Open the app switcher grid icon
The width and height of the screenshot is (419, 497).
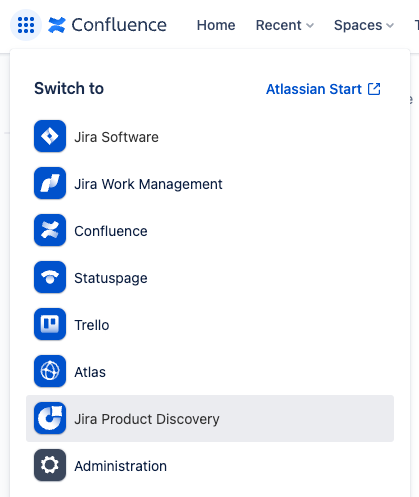tap(26, 25)
